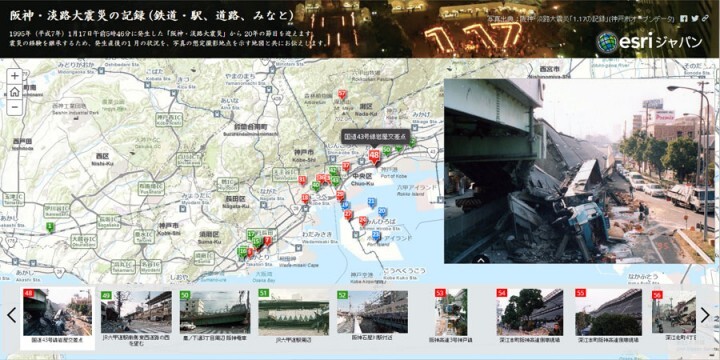Screen dimensions: 720x360
Task: Open the Esri Japan logo link
Action: 649,42
